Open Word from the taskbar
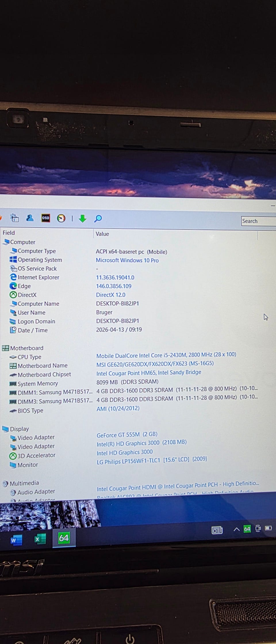276x644 pixels. 16,540
